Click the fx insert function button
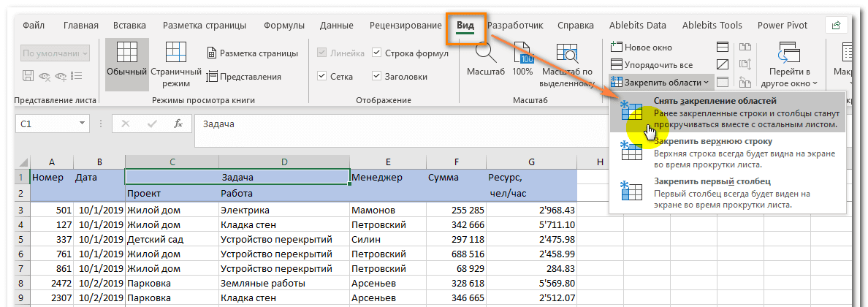The width and height of the screenshot is (868, 307). coord(178,124)
